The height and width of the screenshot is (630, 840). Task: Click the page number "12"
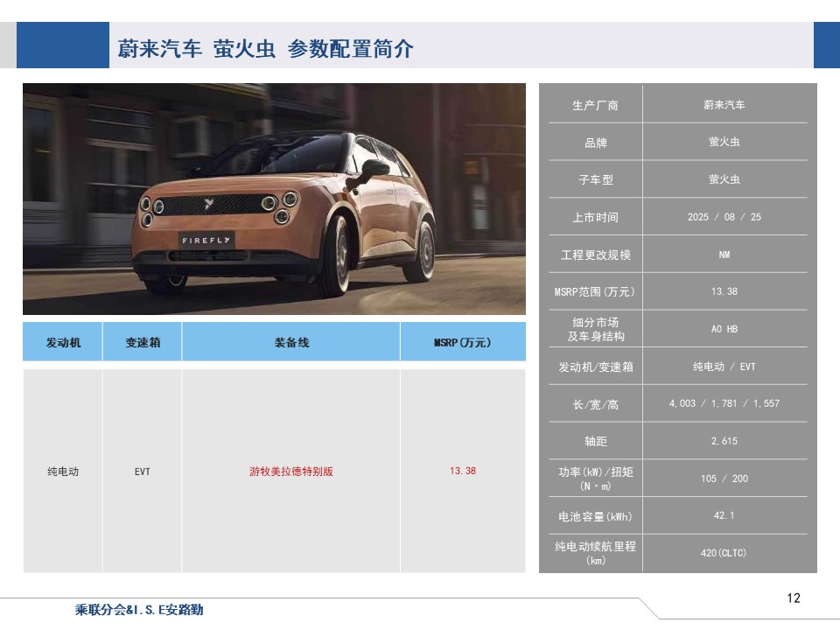pos(794,598)
